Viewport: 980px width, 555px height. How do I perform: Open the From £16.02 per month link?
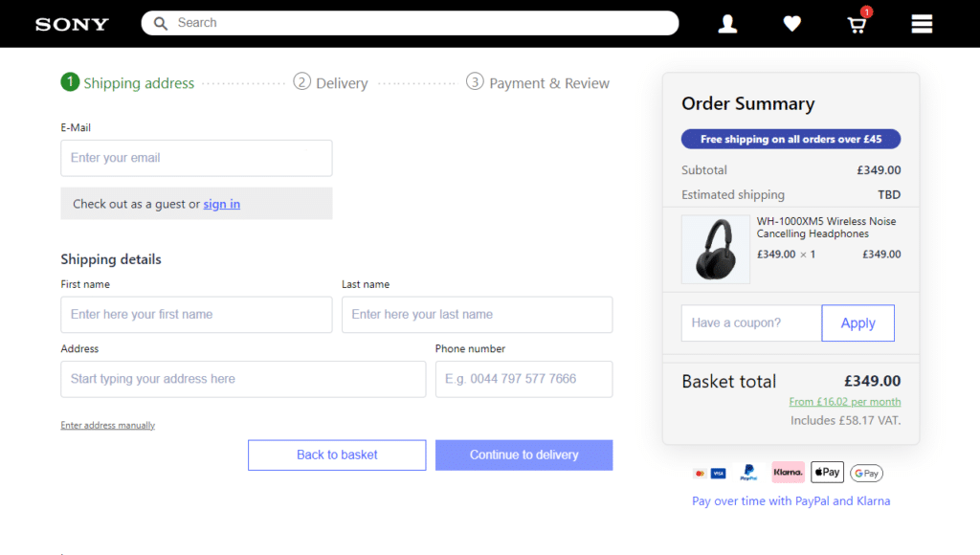pos(845,402)
